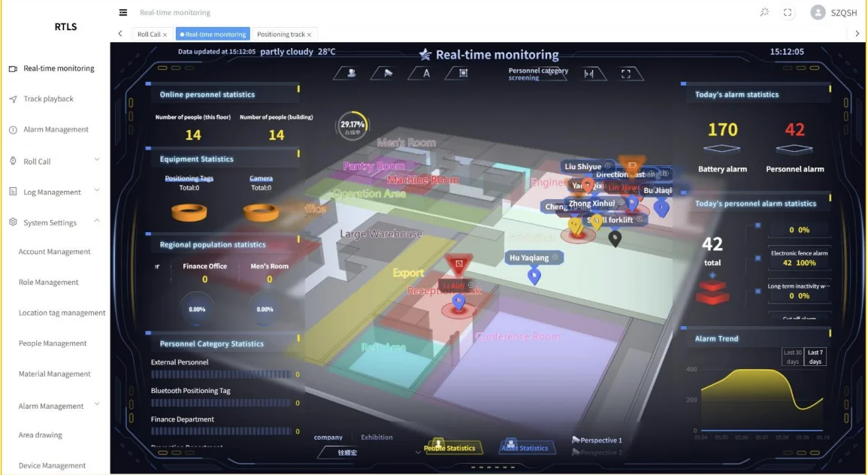Click the Log Management document icon
Image resolution: width=868 pixels, height=475 pixels.
pyautogui.click(x=13, y=192)
